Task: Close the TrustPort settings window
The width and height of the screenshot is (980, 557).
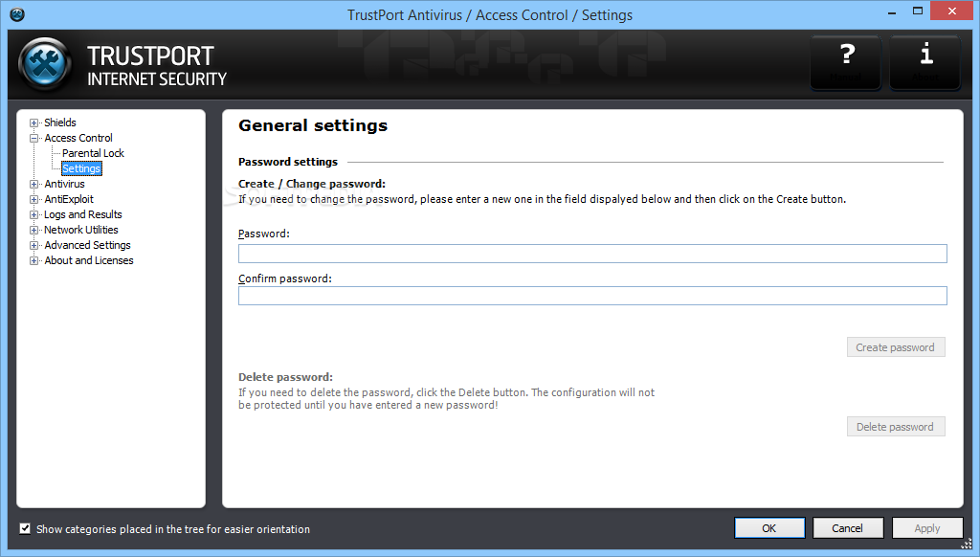Action: click(952, 11)
